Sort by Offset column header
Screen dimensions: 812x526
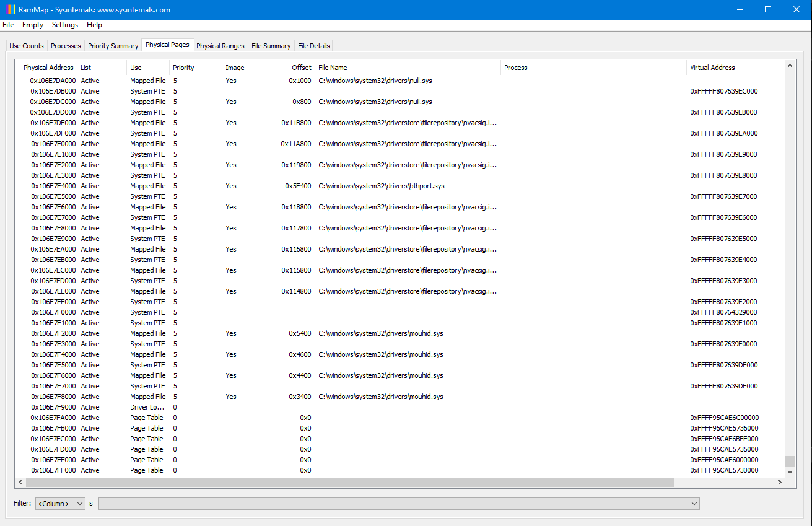pos(284,68)
